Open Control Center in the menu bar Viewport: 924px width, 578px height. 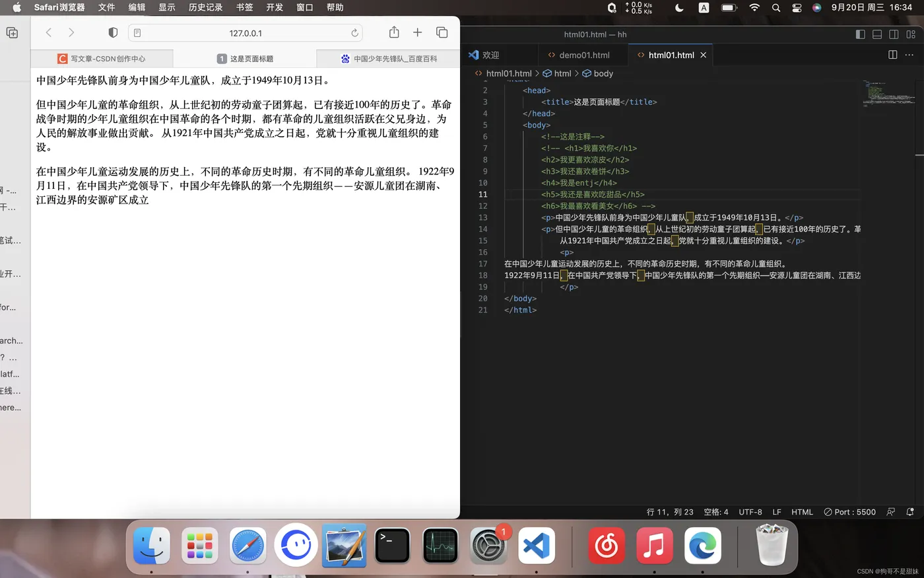tap(797, 7)
